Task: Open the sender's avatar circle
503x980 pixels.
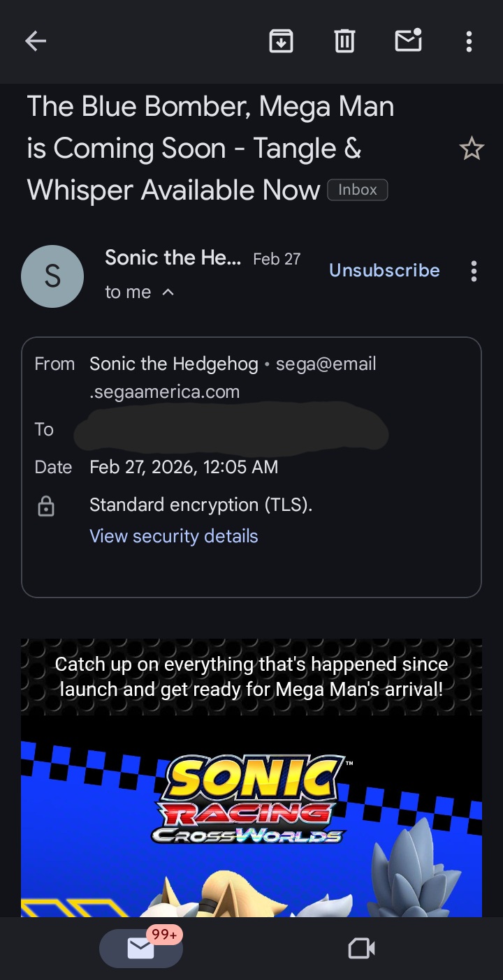Action: pyautogui.click(x=52, y=276)
